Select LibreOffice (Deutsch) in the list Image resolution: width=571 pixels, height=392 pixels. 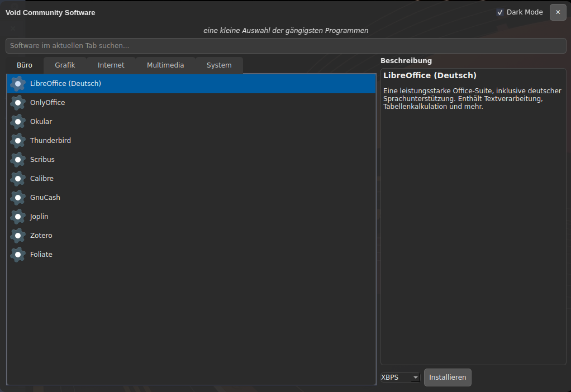tap(65, 84)
